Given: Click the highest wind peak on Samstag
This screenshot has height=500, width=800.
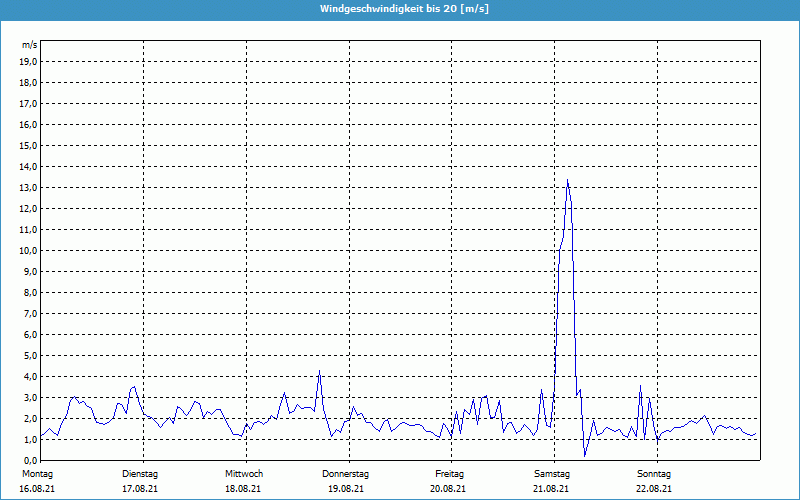Looking at the screenshot, I should point(567,181).
